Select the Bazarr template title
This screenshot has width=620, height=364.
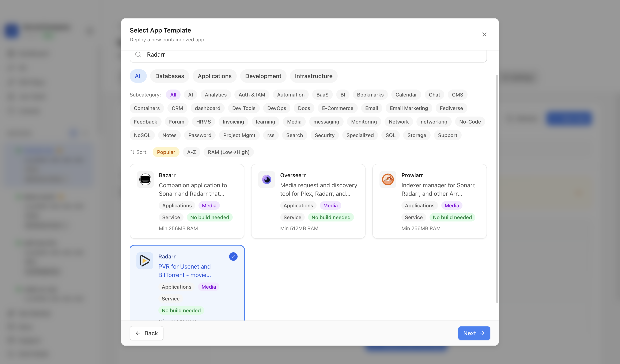[167, 175]
